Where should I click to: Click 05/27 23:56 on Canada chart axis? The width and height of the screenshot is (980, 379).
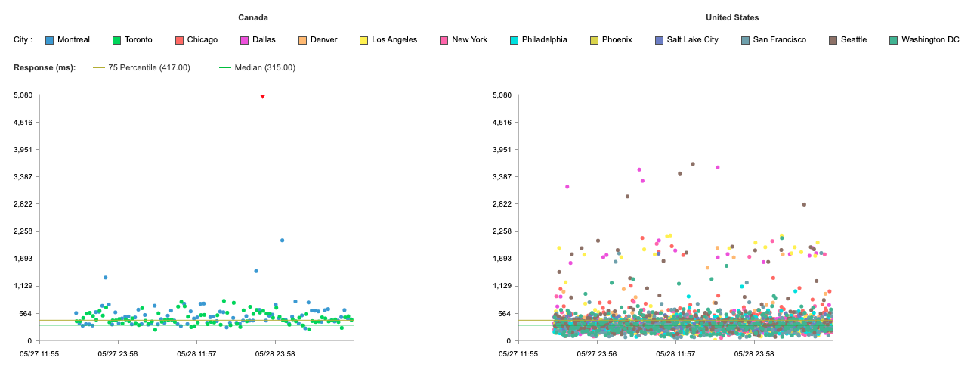[118, 353]
